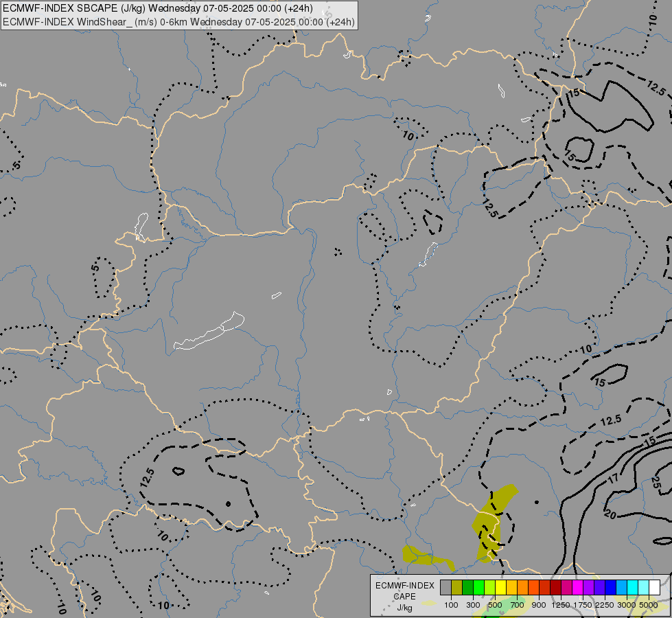Click the legend label 700

[x=518, y=605]
